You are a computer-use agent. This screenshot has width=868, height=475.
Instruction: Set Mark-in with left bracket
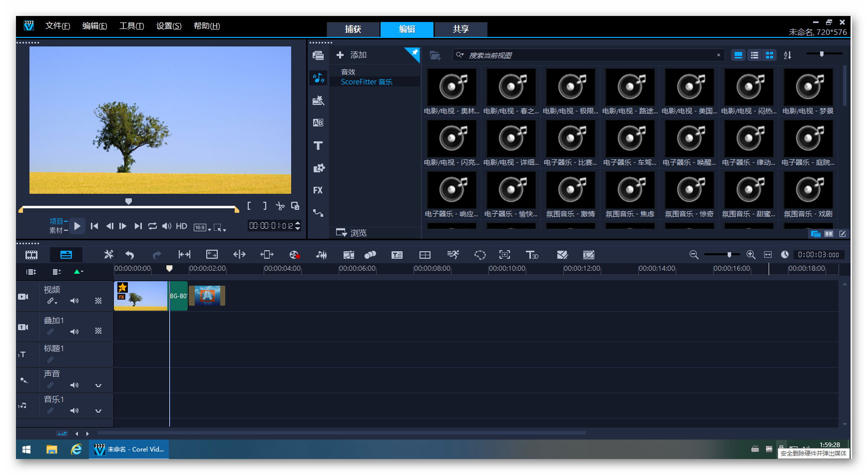[x=249, y=206]
